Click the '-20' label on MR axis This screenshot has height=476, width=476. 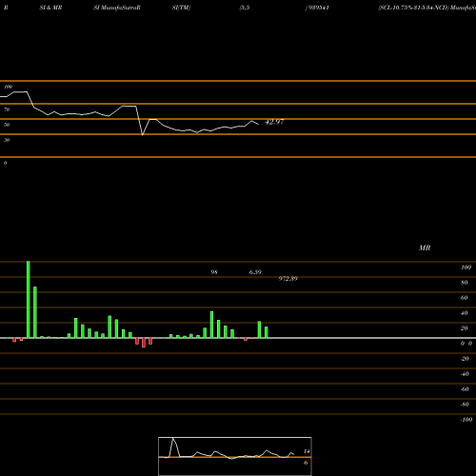(465, 359)
